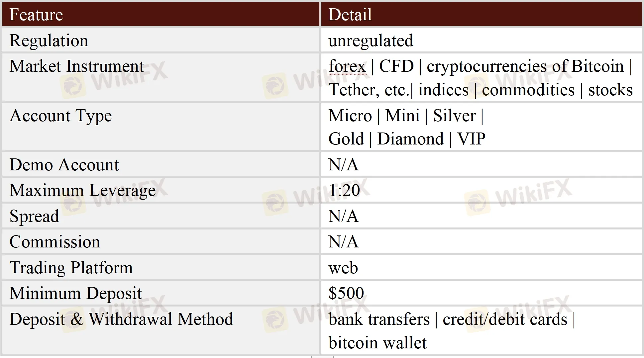Click the Feature column header
The width and height of the screenshot is (644, 358).
[36, 15]
